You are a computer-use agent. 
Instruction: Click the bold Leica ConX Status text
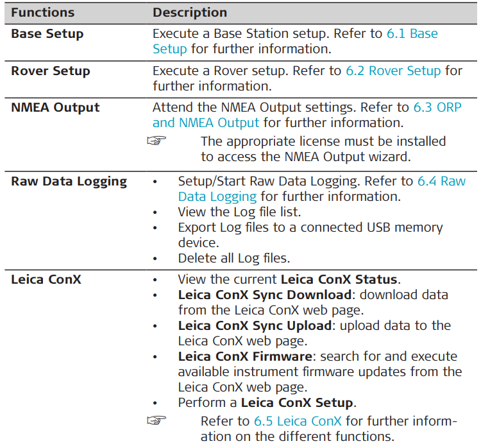340,280
